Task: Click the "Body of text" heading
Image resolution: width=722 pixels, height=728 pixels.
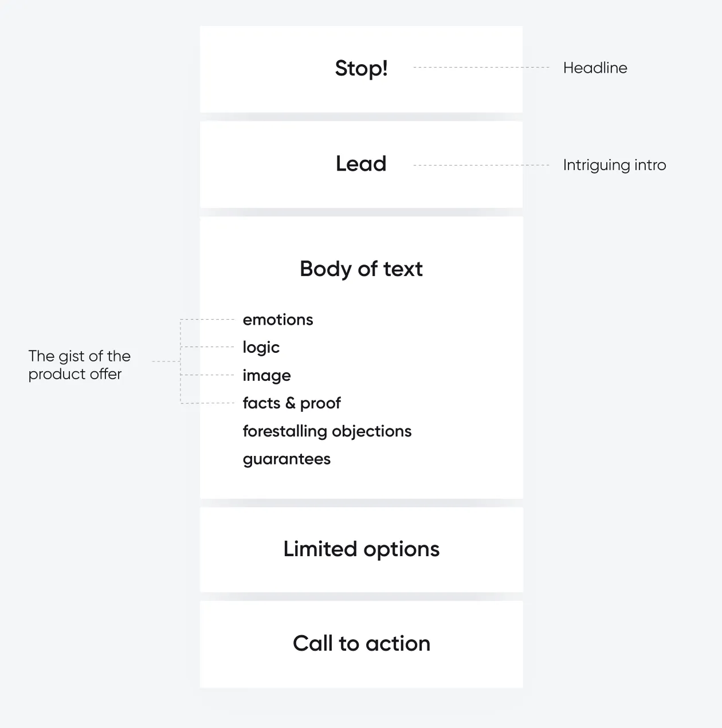Action: coord(361,269)
